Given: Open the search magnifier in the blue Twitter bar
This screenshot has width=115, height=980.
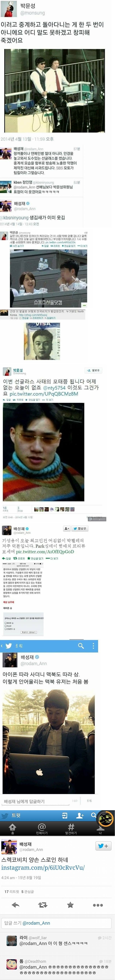Looking at the screenshot, I should pyautogui.click(x=81, y=646).
